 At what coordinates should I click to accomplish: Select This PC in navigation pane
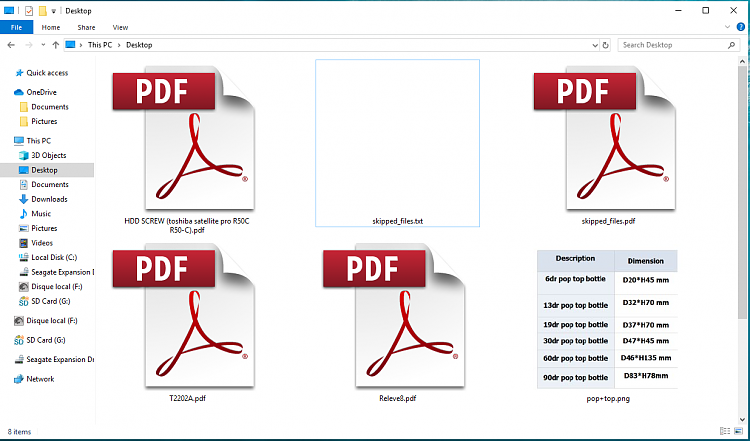38,141
